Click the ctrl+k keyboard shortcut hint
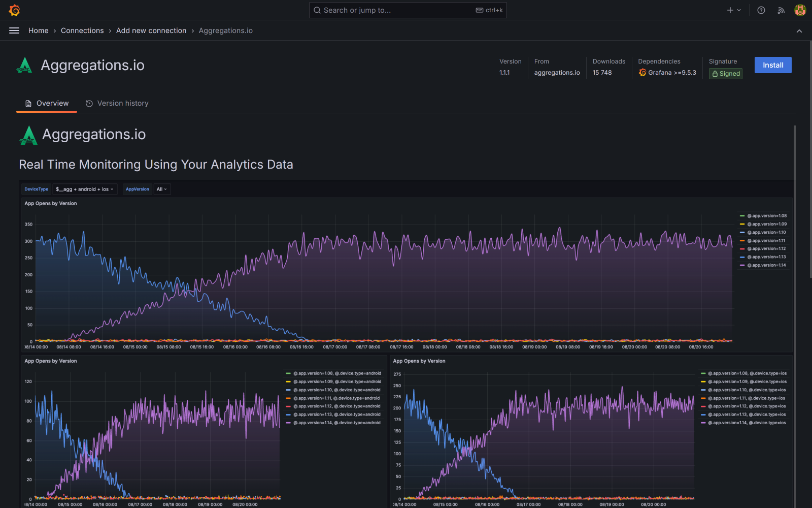 pos(489,10)
